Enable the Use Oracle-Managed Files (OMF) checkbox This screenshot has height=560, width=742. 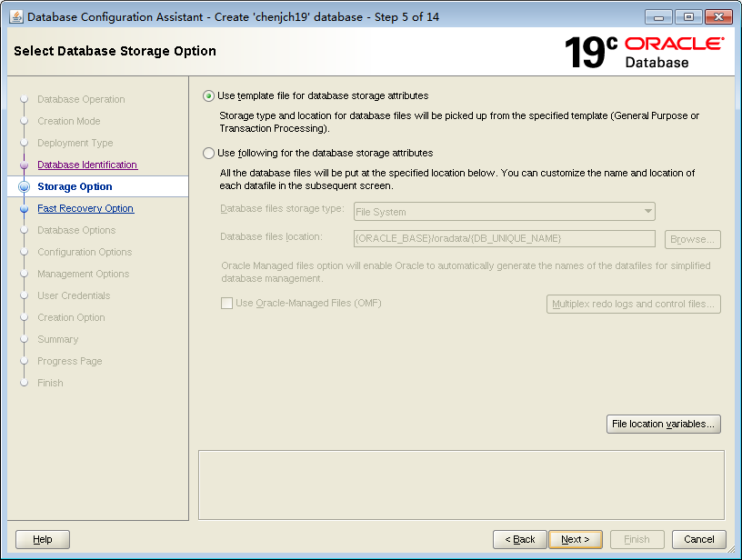click(x=227, y=304)
